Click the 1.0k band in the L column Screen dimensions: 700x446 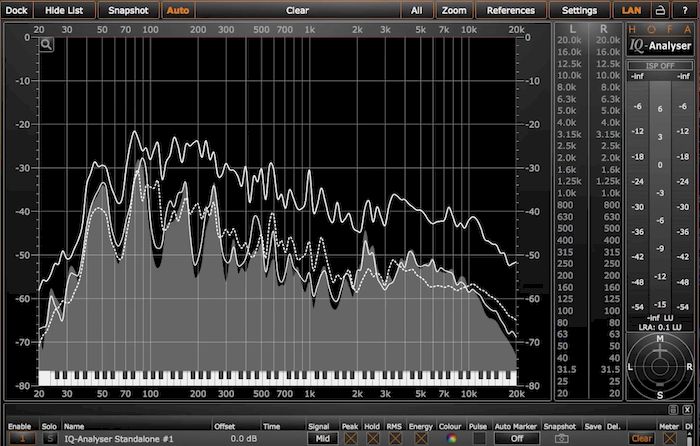click(x=567, y=193)
